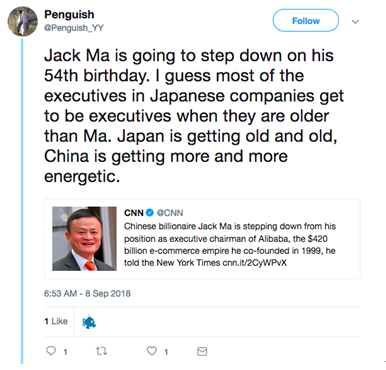386x370 pixels.
Task: Open timestamp 6:53 AM - 8 Sep 2018
Action: click(x=87, y=294)
